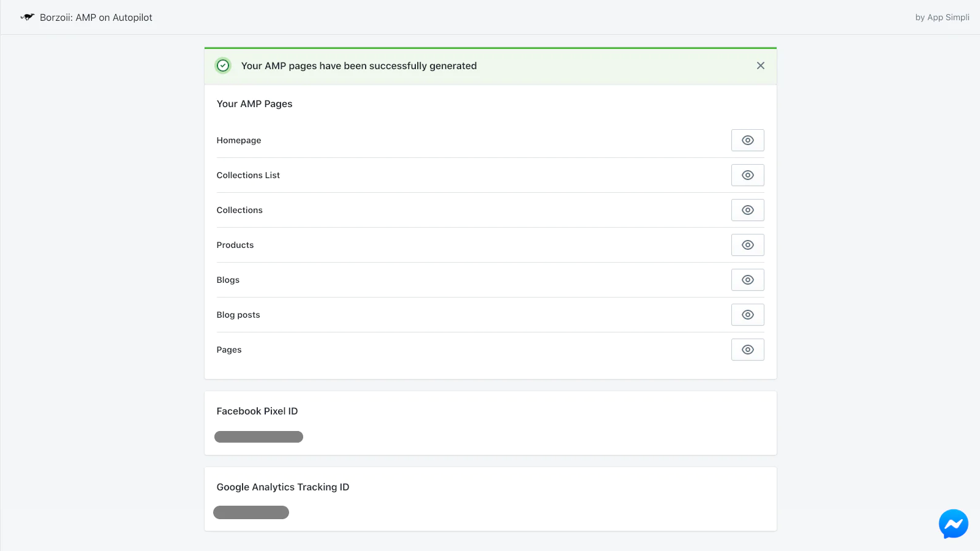Screen dimensions: 980x551
Task: Click the 'Borzoii: AMP on Autopilot' title
Action: point(96,17)
